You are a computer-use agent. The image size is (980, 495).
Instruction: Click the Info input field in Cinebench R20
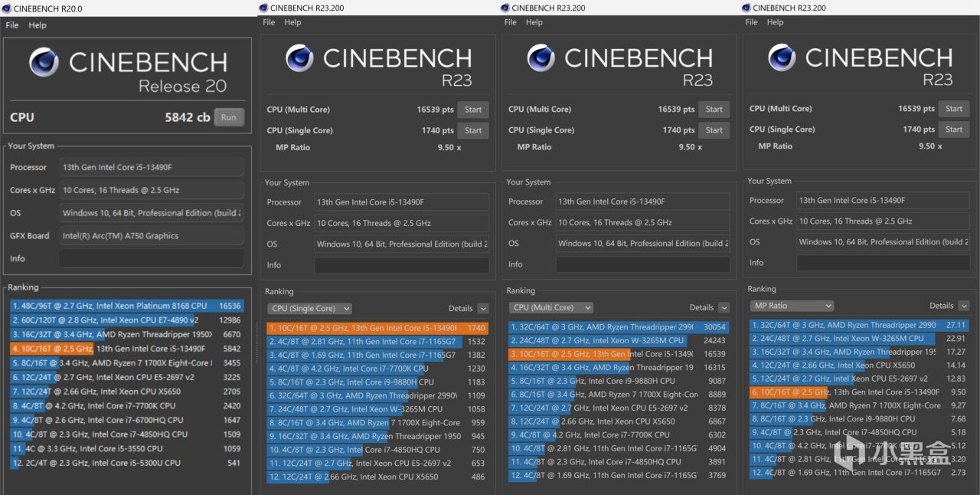pyautogui.click(x=151, y=259)
